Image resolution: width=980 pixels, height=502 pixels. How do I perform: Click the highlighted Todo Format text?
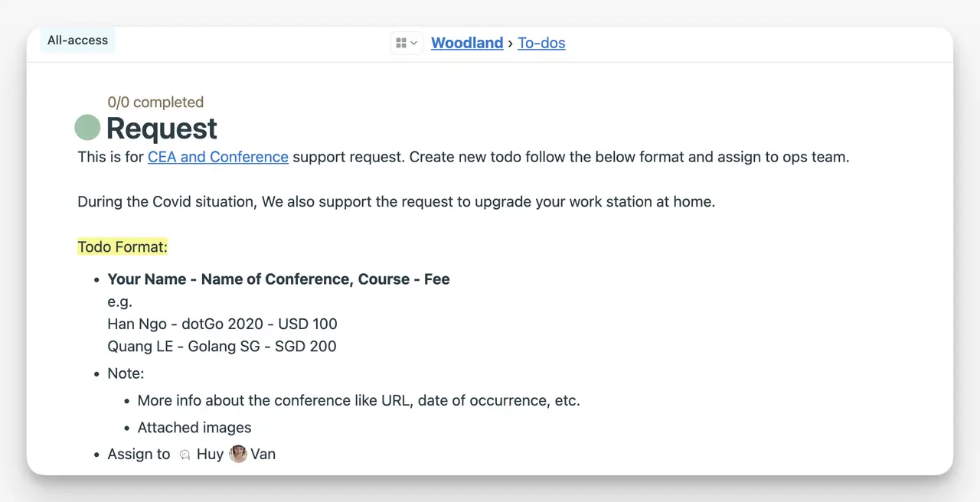pyautogui.click(x=122, y=247)
